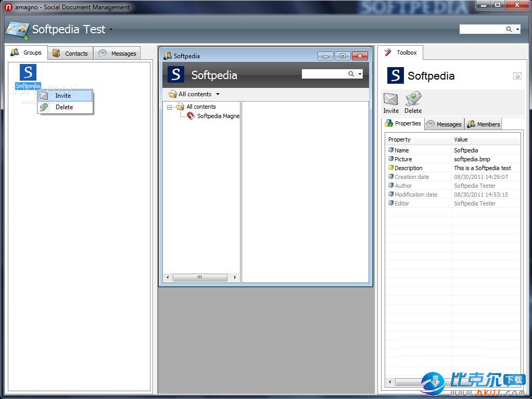
Task: Click the S group logo in the Toolbox
Action: pos(395,75)
